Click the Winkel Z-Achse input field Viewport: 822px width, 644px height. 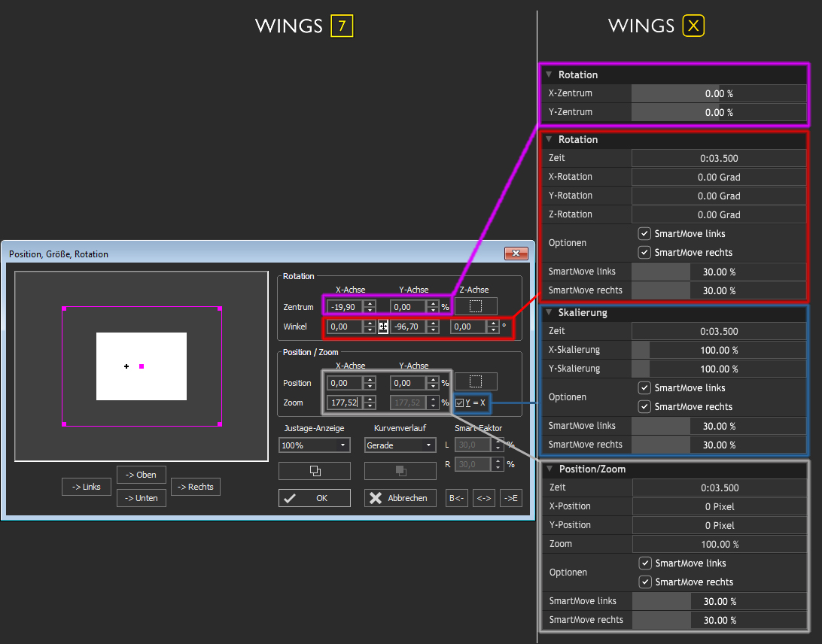click(x=468, y=327)
